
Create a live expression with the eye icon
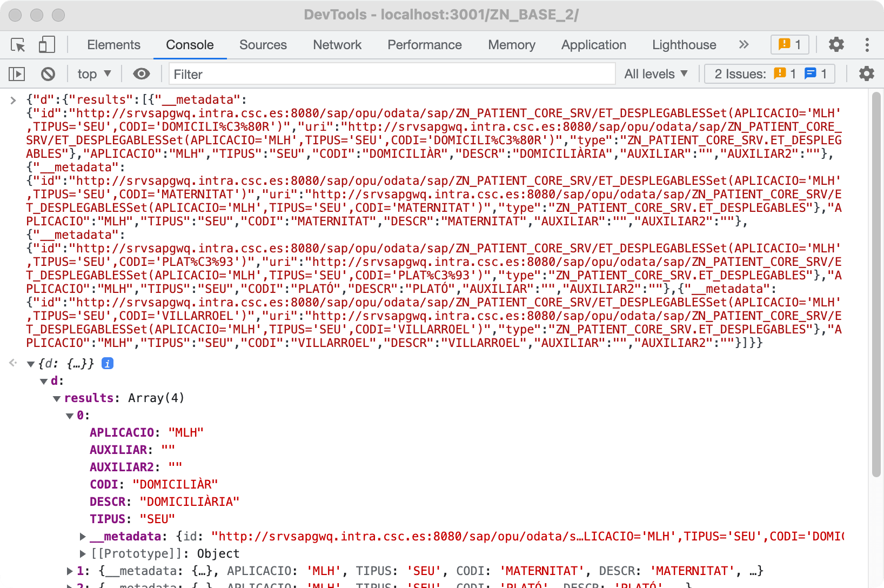pyautogui.click(x=142, y=74)
